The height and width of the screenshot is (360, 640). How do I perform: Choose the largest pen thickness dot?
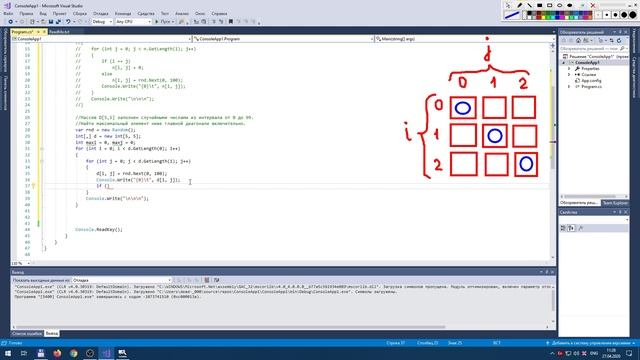click(x=632, y=15)
